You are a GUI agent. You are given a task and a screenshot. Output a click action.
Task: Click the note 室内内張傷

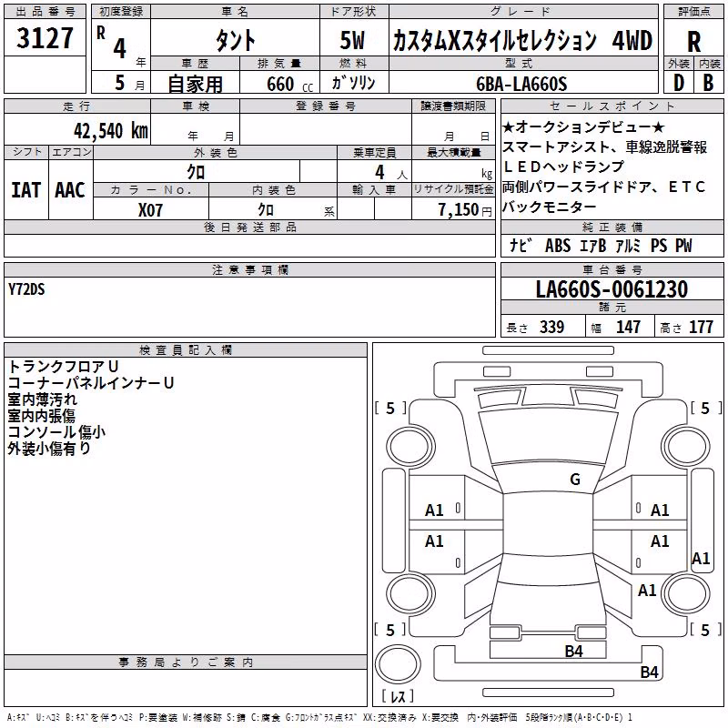pyautogui.click(x=41, y=416)
